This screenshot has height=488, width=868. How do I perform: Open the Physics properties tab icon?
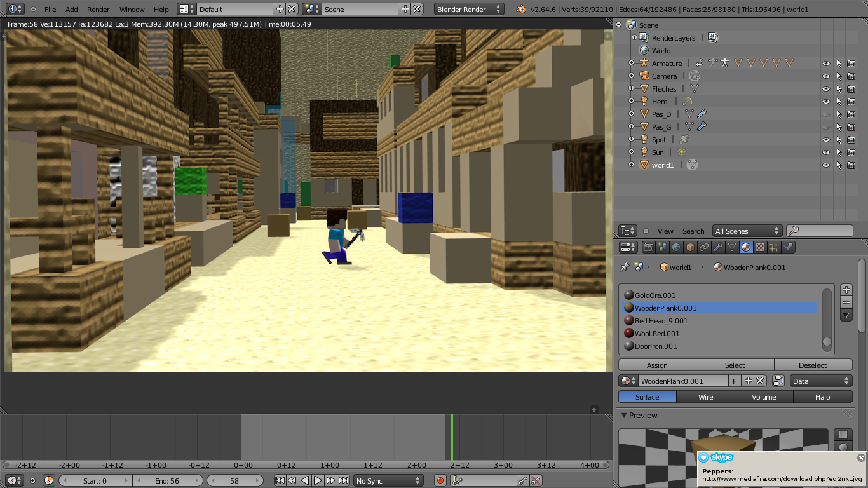point(788,247)
